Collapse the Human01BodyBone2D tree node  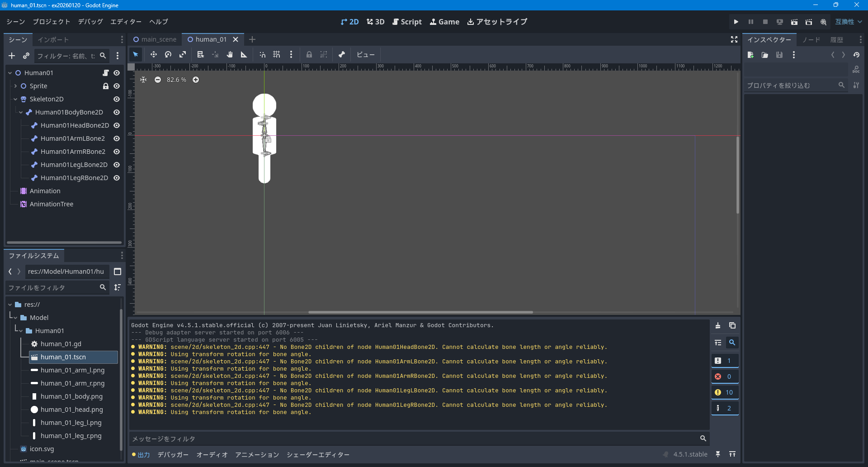coord(21,112)
